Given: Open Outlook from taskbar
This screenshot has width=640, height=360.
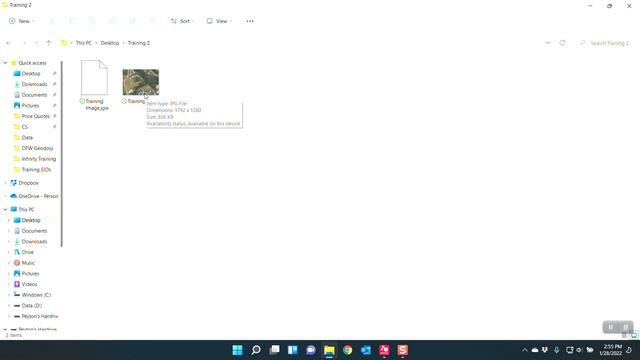Looking at the screenshot, I should [x=366, y=350].
